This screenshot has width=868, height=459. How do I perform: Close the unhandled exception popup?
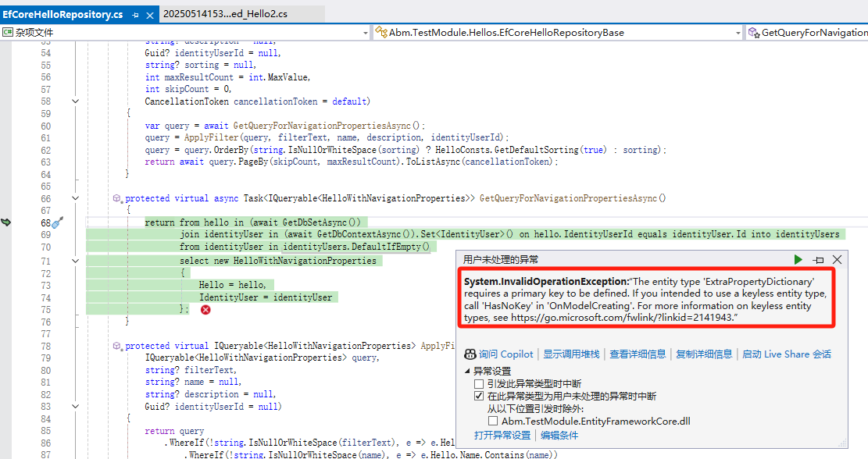(x=837, y=259)
